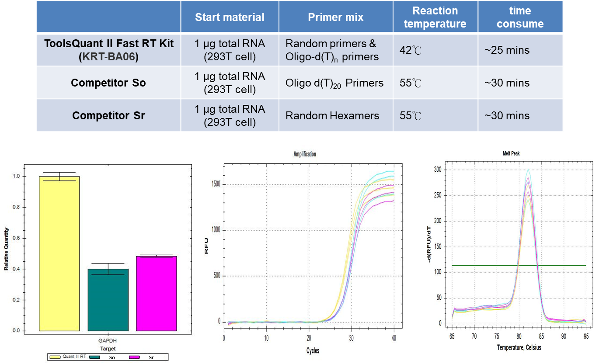
Task: Click the green threshold line in Melt Peak
Action: click(x=519, y=265)
